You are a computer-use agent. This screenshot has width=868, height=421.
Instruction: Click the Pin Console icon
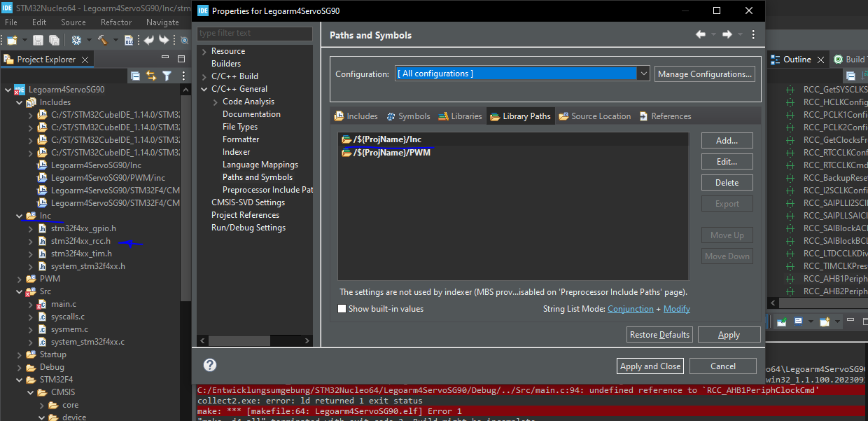(x=781, y=322)
